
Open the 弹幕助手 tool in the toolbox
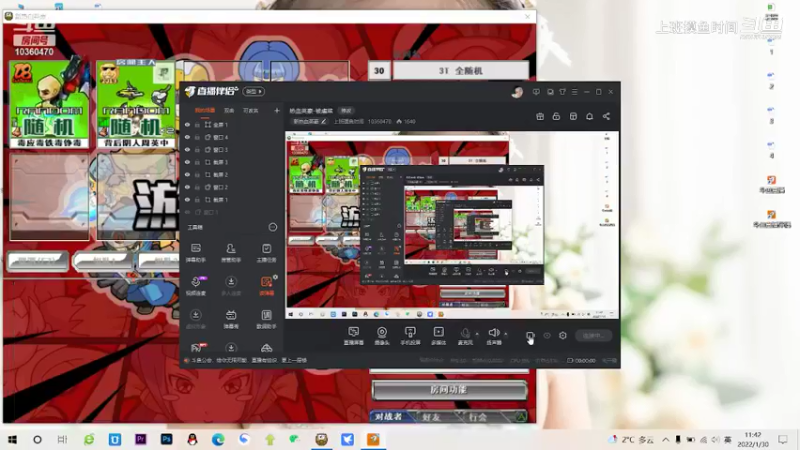[195, 253]
